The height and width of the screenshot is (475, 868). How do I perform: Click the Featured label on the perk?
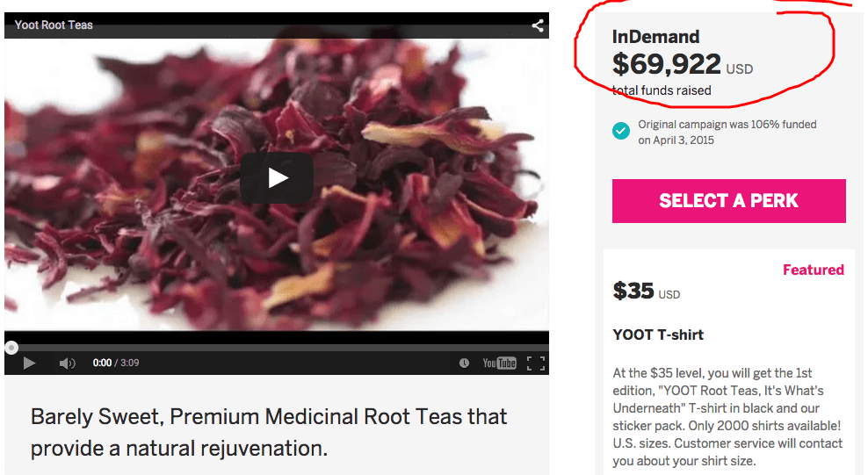(814, 270)
